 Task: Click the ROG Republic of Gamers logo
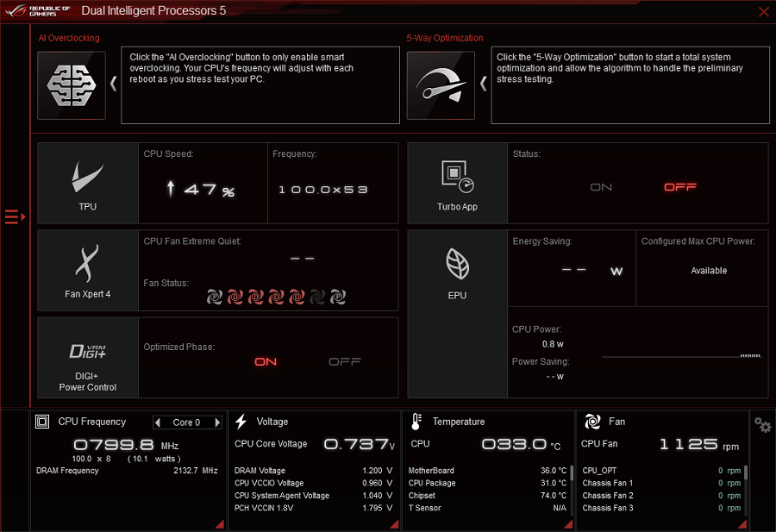[39, 11]
